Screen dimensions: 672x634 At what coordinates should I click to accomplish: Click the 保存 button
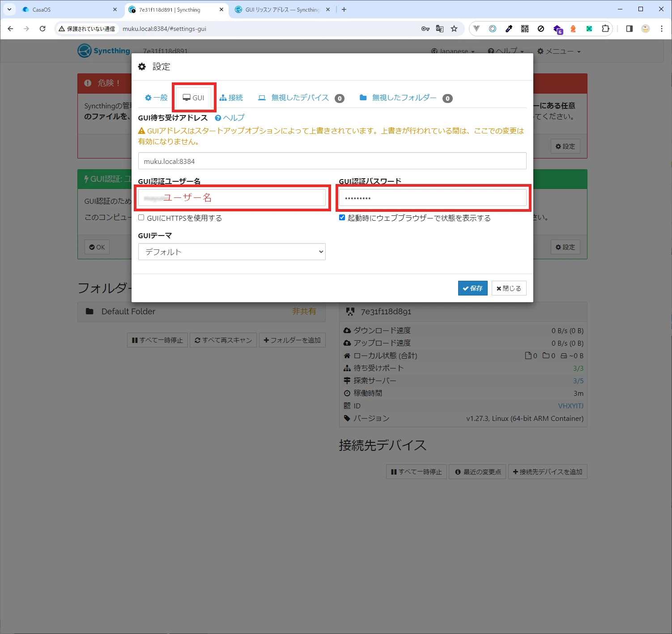(x=472, y=288)
